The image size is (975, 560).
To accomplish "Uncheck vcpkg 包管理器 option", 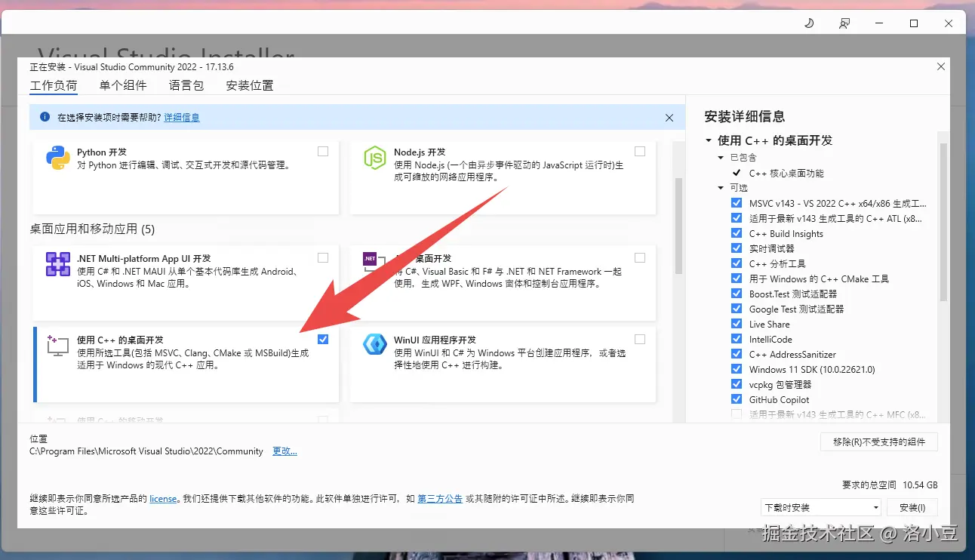I will click(737, 384).
